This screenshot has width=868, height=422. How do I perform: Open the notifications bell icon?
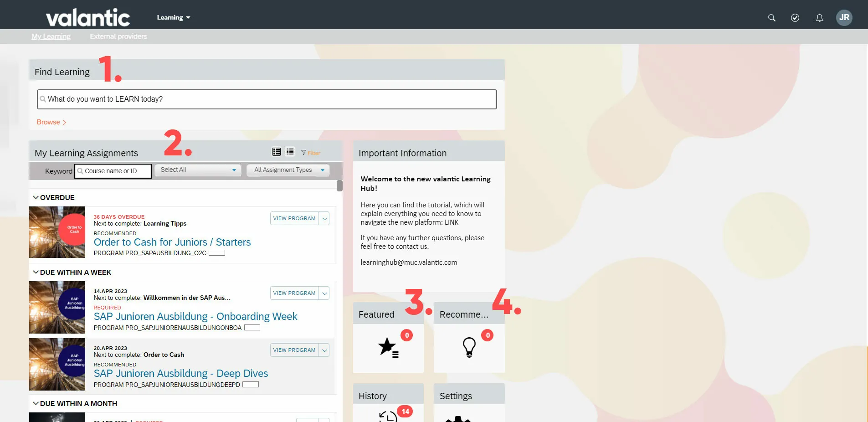point(819,18)
